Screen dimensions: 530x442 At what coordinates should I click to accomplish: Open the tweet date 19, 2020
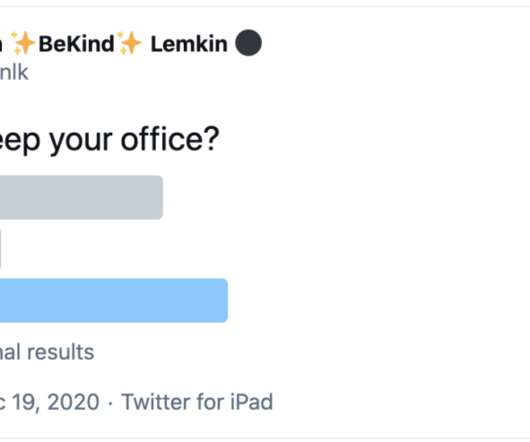[x=50, y=402]
